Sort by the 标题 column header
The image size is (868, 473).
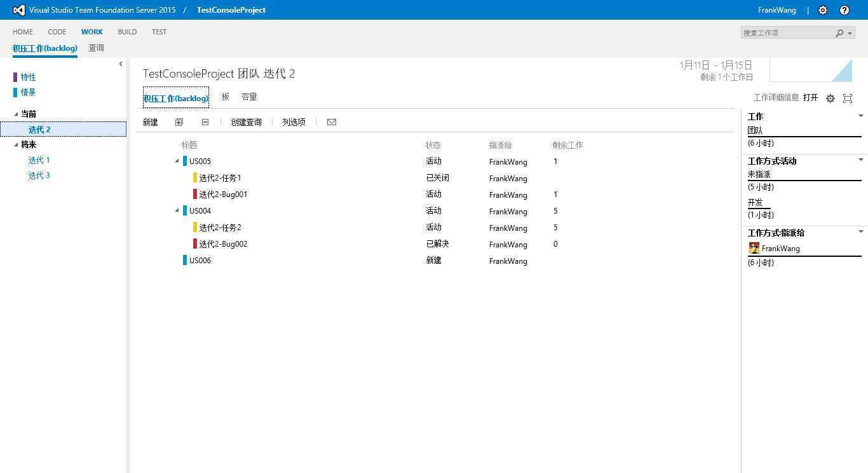click(189, 145)
